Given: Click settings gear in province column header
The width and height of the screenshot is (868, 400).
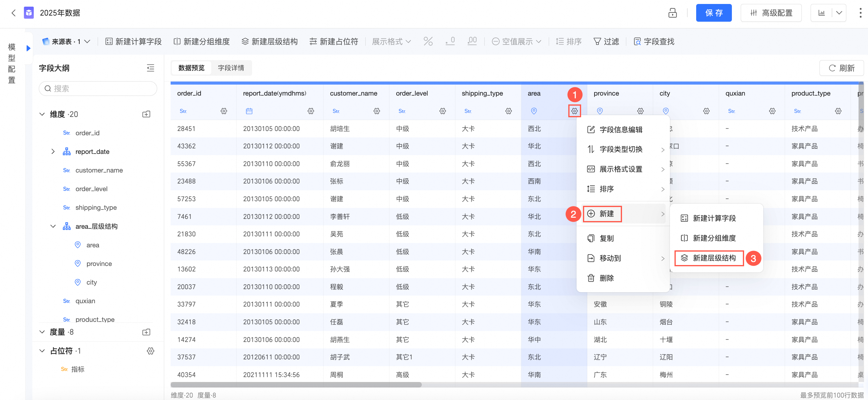Looking at the screenshot, I should click(x=640, y=111).
